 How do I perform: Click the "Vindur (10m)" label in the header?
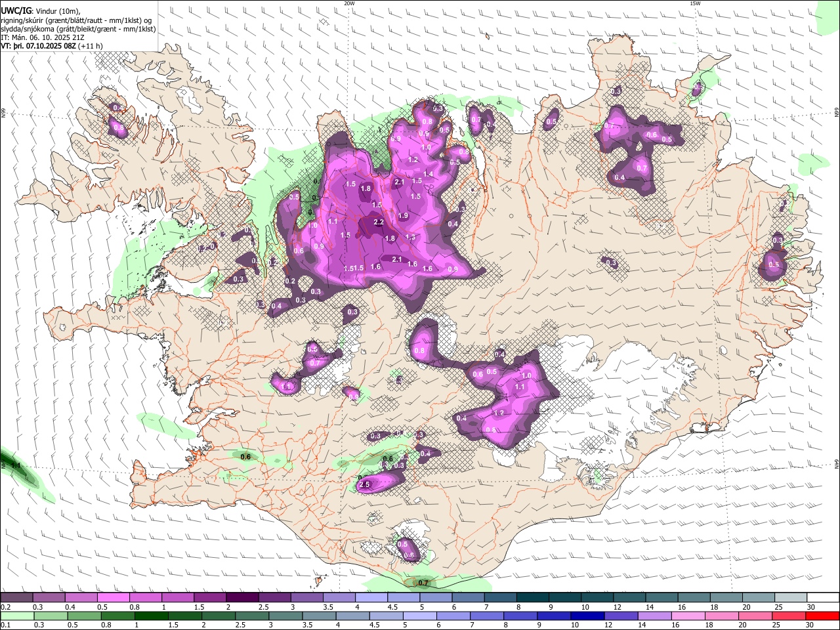(x=57, y=11)
